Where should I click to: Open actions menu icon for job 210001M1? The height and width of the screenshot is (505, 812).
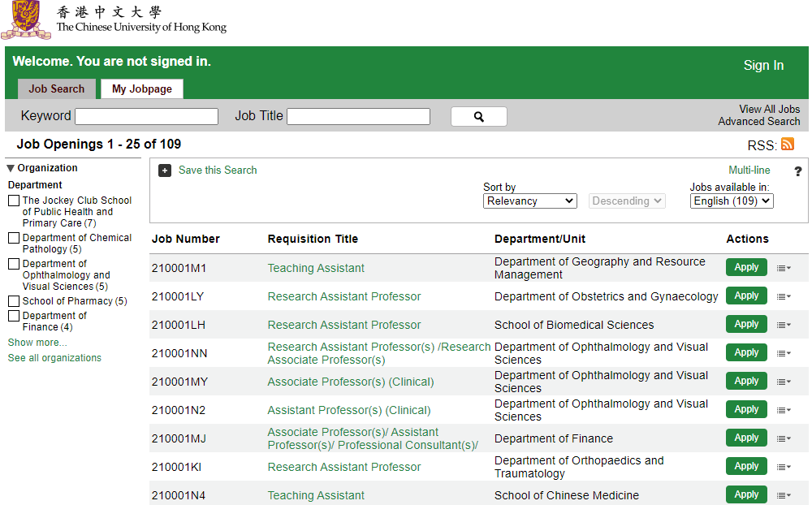[x=784, y=268]
